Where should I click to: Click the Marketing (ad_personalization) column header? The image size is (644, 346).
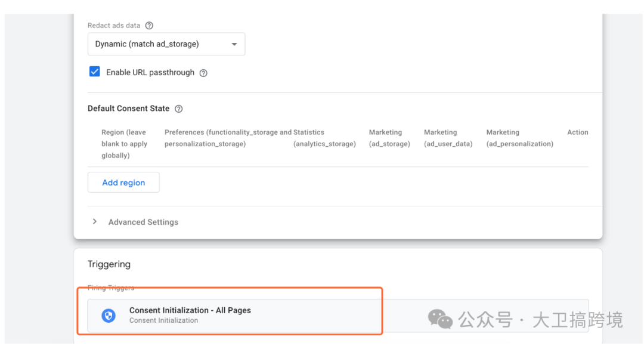click(519, 138)
